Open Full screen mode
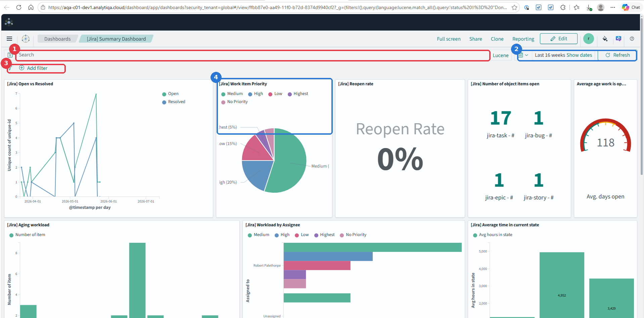The image size is (644, 318). pyautogui.click(x=449, y=39)
